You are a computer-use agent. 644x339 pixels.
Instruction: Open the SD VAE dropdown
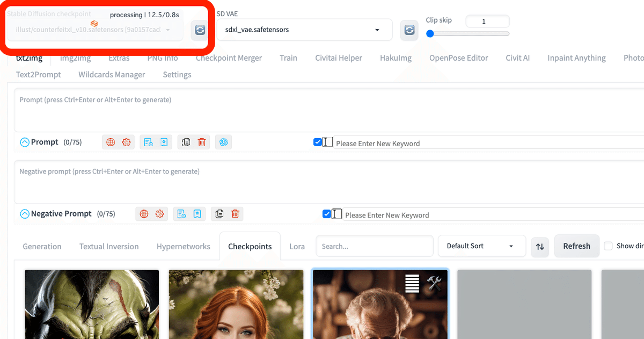[x=304, y=30]
